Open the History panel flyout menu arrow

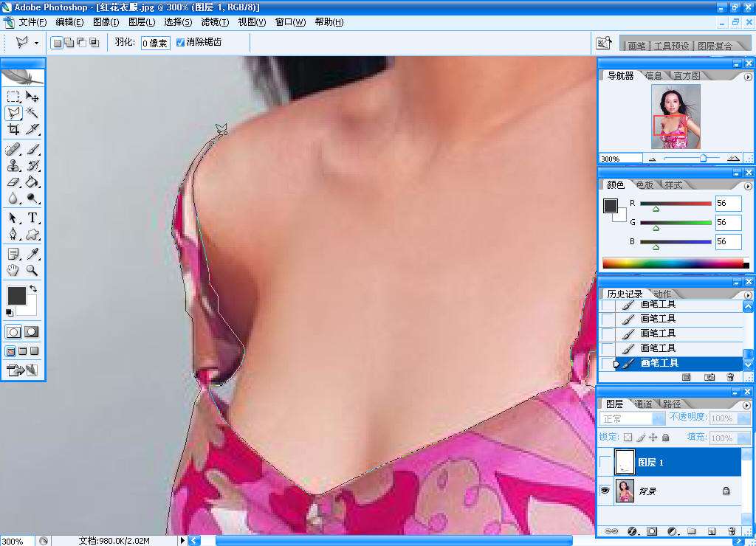[747, 294]
